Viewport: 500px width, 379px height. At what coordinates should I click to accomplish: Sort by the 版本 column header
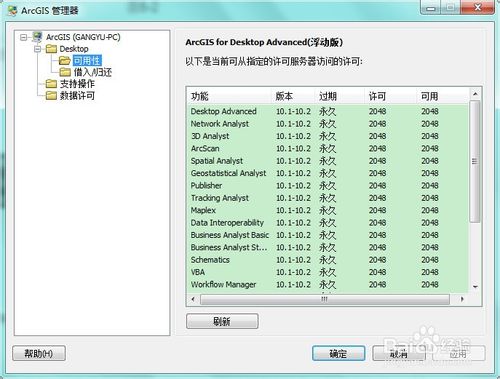pos(294,96)
